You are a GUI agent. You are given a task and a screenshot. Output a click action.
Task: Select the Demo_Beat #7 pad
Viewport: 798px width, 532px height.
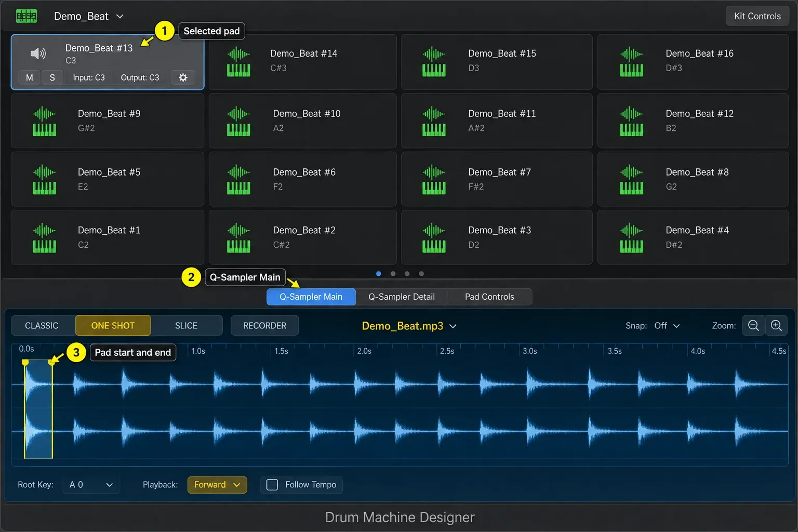[x=497, y=179]
